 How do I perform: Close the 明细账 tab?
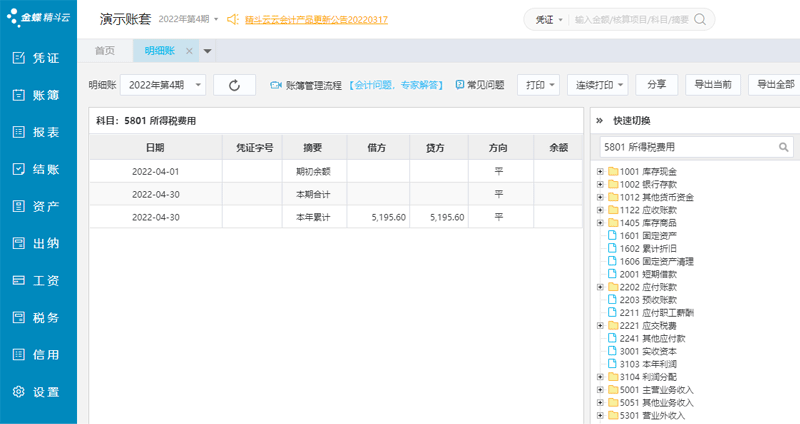coord(189,51)
